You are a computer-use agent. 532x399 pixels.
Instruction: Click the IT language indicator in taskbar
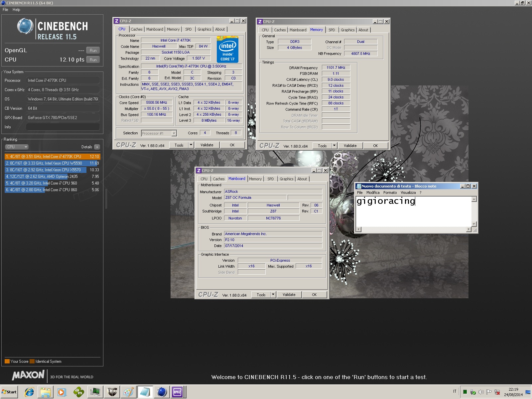(x=455, y=391)
